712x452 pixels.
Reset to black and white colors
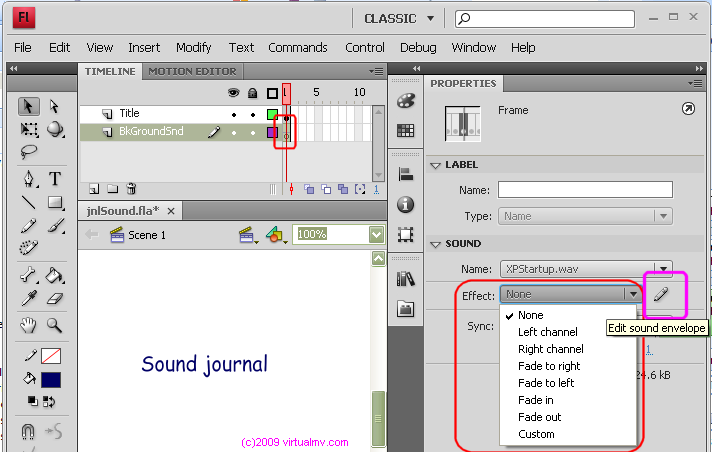pos(32,401)
